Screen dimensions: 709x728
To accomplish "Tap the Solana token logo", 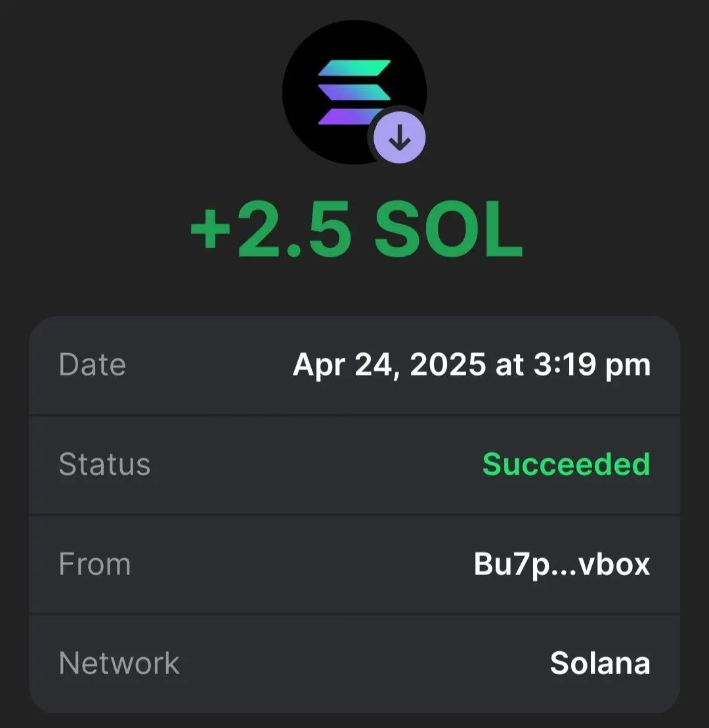I will pos(354,92).
